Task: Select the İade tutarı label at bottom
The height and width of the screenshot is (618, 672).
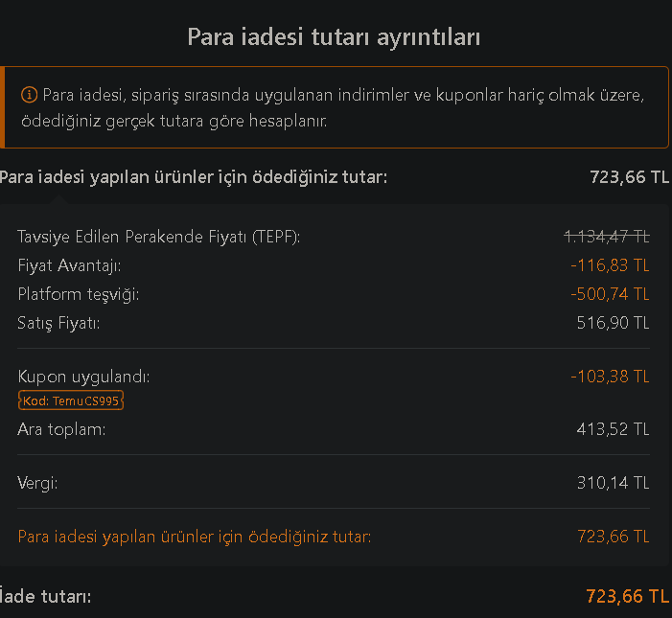Action: pos(45,596)
